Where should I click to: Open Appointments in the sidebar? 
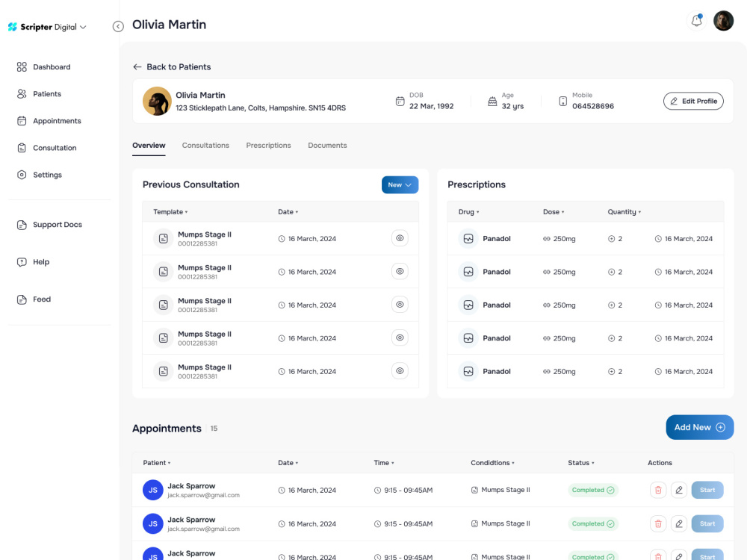49,121
